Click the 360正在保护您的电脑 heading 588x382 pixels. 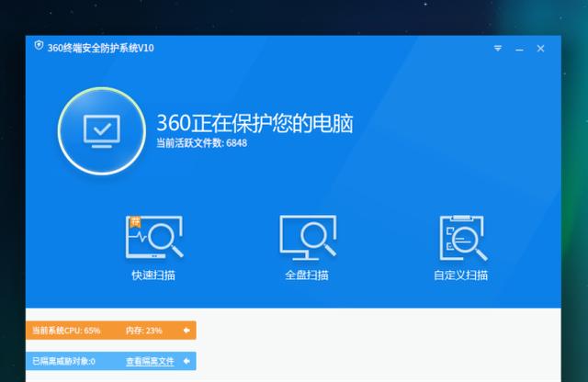click(x=254, y=123)
